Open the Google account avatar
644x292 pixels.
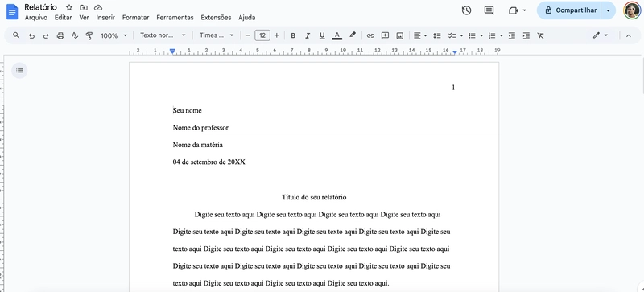[x=632, y=10]
